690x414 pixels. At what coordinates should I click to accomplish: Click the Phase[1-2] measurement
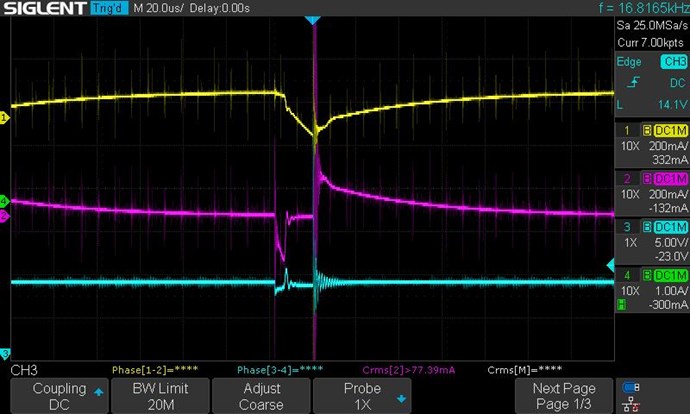pos(155,370)
